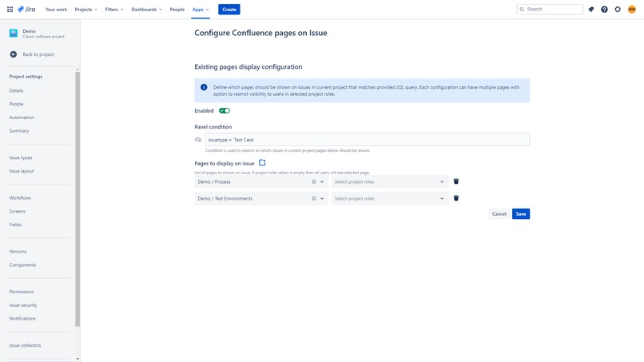Delete the Demo / Test Environments page row
This screenshot has width=644, height=362.
coord(456,198)
